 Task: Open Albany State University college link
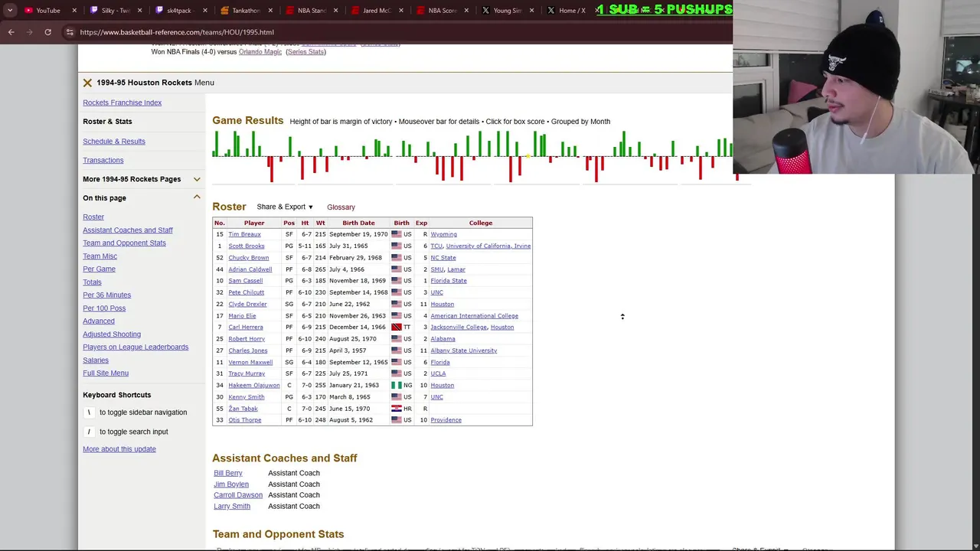(463, 350)
